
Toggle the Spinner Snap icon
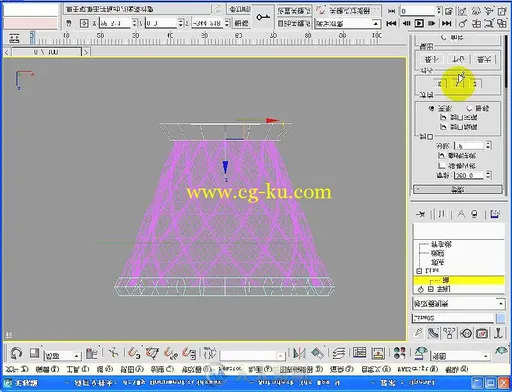[189, 353]
